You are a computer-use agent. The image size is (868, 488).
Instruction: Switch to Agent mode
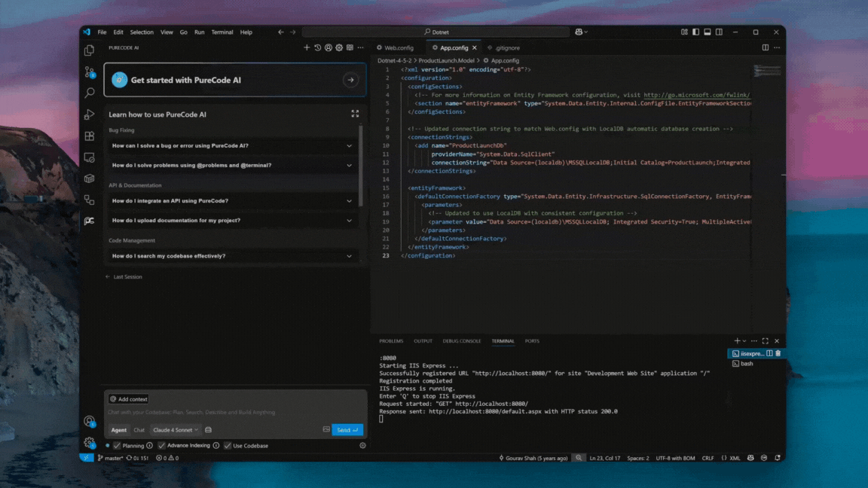[118, 430]
